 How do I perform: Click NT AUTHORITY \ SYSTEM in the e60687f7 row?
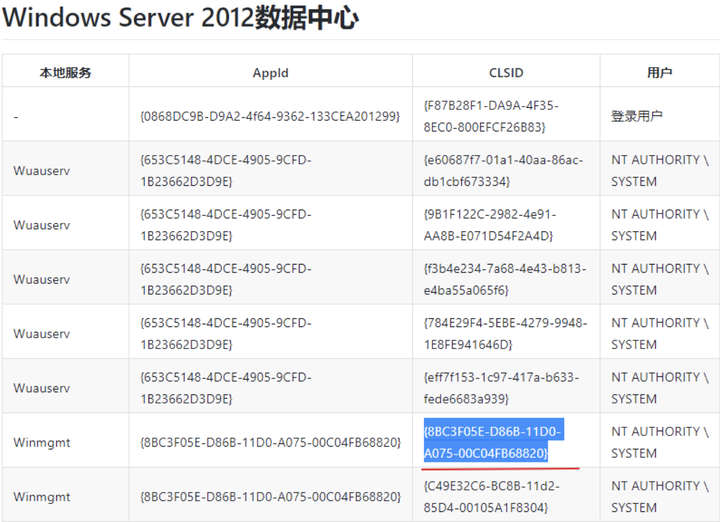660,171
